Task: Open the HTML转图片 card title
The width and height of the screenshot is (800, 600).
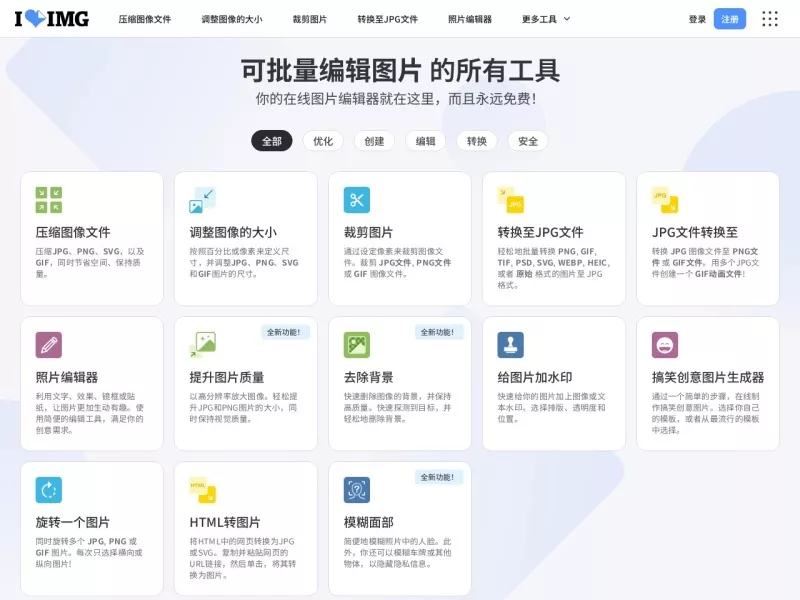Action: pyautogui.click(x=225, y=522)
